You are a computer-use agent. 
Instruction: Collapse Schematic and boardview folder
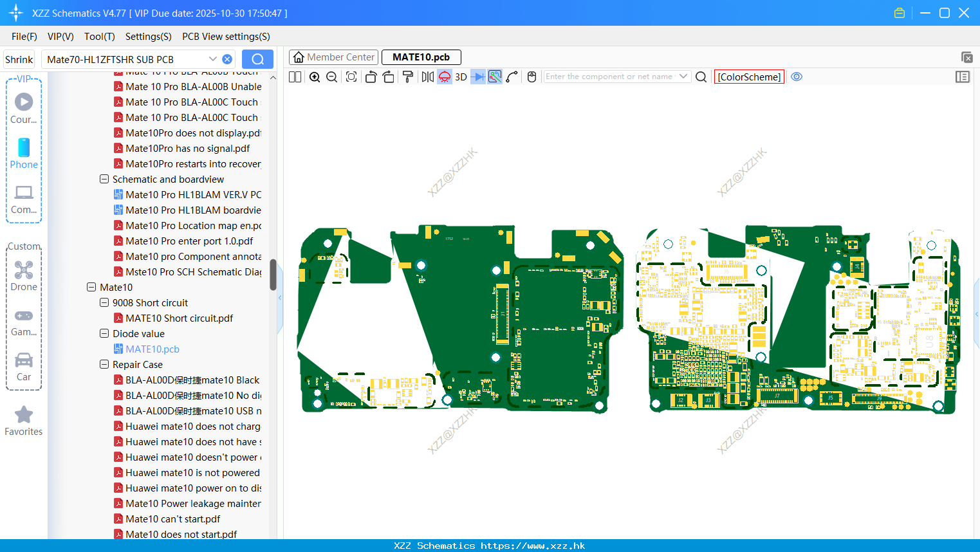coord(104,179)
